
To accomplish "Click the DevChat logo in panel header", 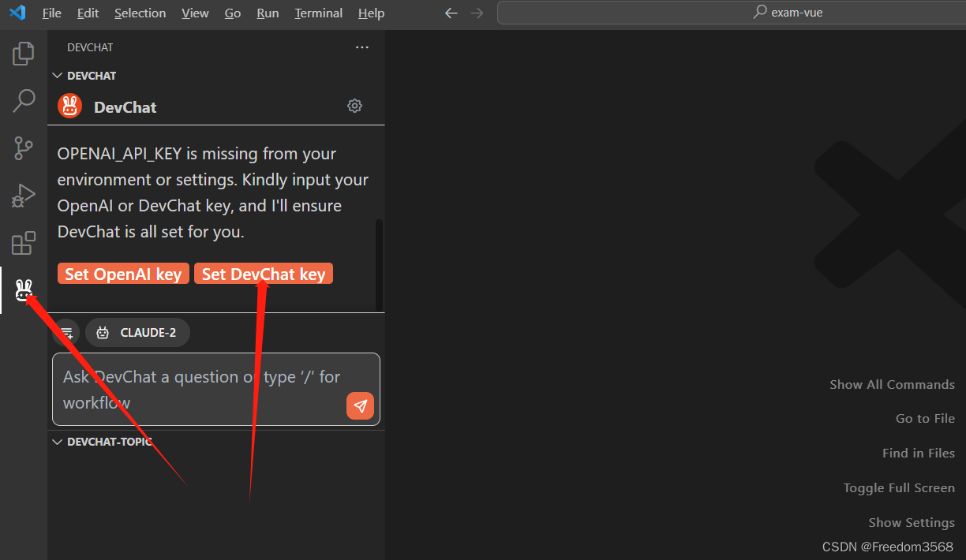I will [70, 106].
